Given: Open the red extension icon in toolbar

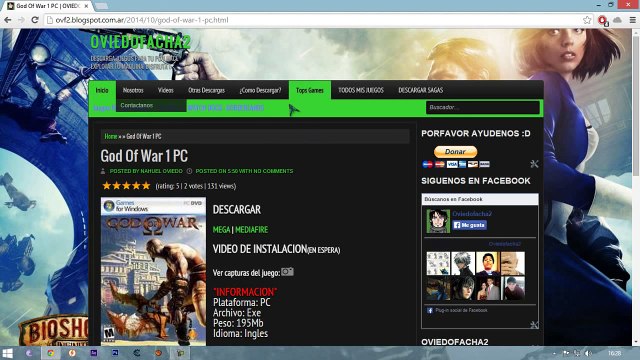Looking at the screenshot, I should (x=603, y=20).
